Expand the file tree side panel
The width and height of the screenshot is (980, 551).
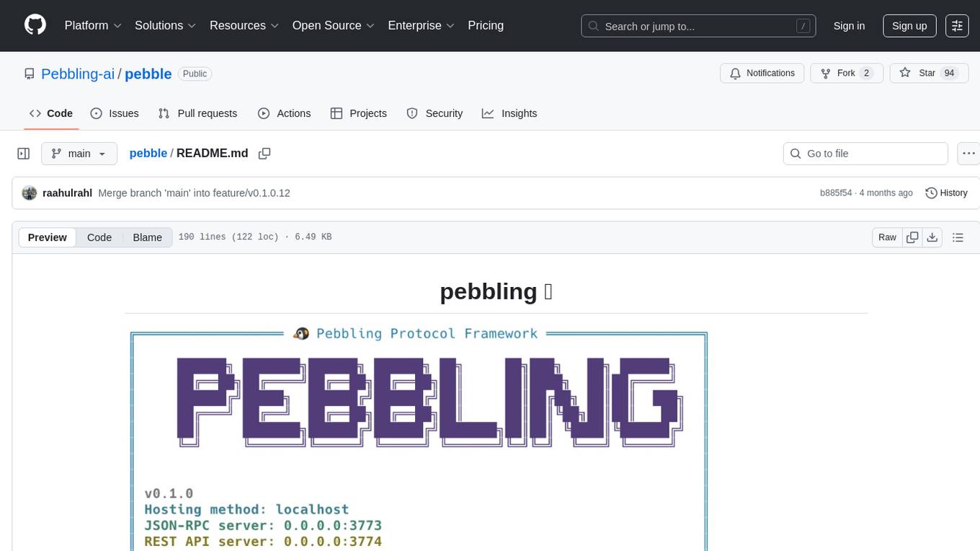[24, 154]
